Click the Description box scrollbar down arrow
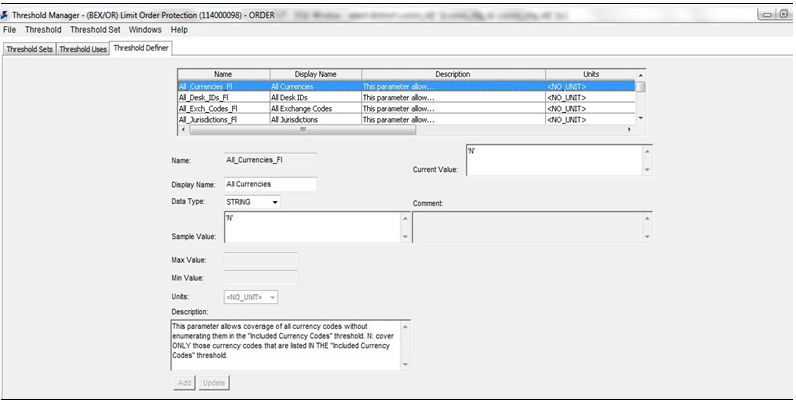The height and width of the screenshot is (402, 796). (405, 364)
